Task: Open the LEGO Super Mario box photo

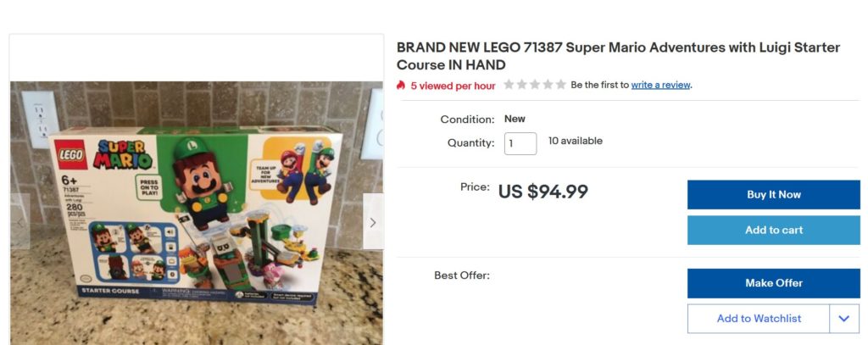Action: click(x=196, y=212)
